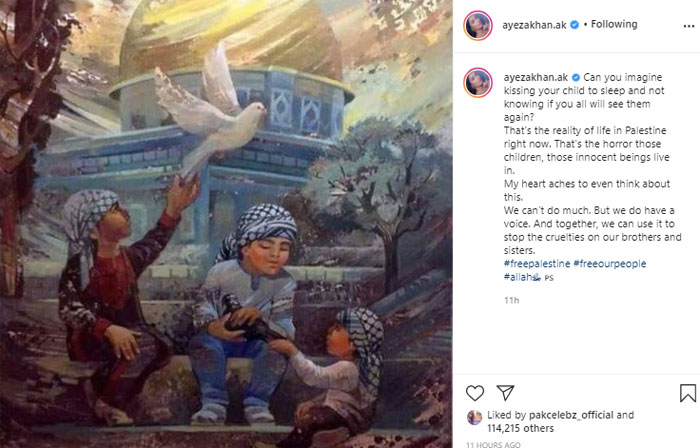Toggle the Following button
Viewport: 700px width, 448px height.
[x=614, y=24]
